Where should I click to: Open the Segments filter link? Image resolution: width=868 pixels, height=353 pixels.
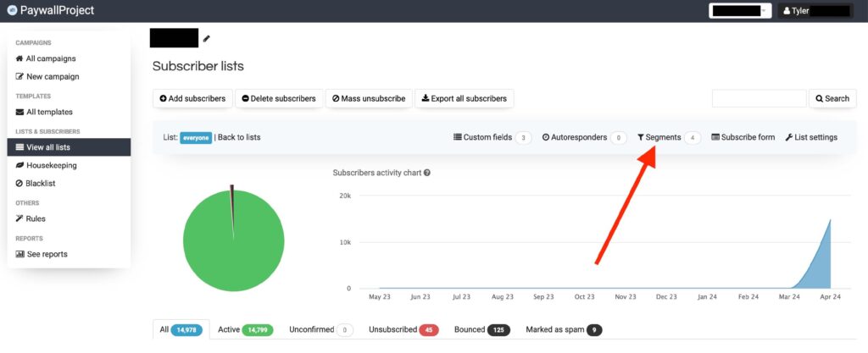point(659,137)
